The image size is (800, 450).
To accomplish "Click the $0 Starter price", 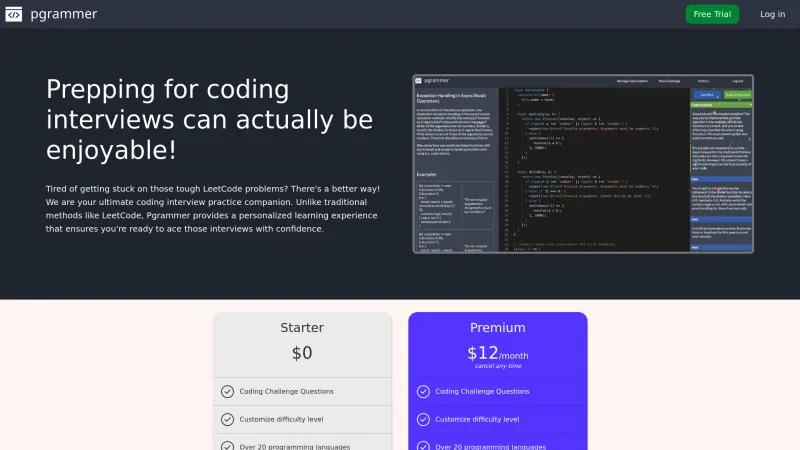I will (x=302, y=353).
